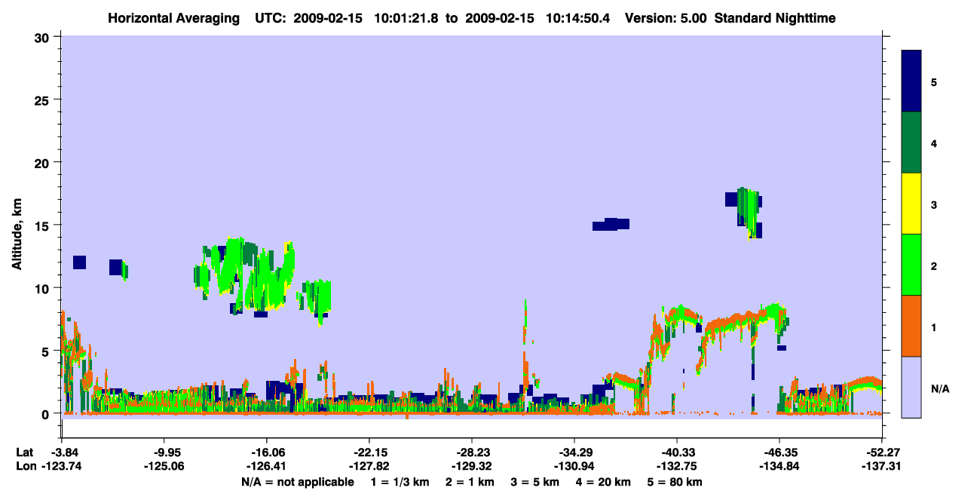Screen dimensions: 980x503
Task: Click latitude value -46.35
Action: point(779,452)
